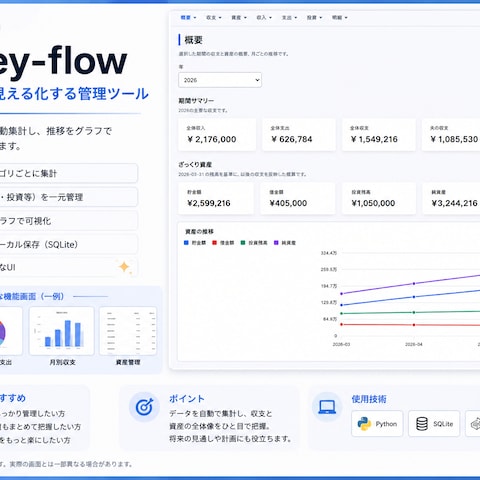
Task: Open the 投資 navigation menu
Action: pyautogui.click(x=314, y=18)
